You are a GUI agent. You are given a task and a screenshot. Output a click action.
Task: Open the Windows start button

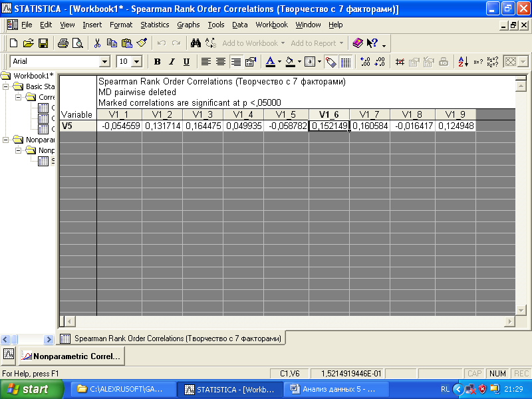click(32, 389)
